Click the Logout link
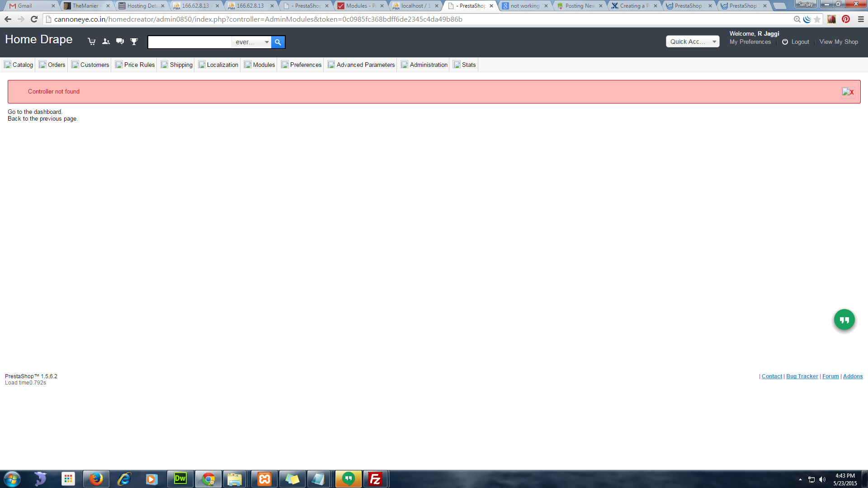 click(800, 42)
